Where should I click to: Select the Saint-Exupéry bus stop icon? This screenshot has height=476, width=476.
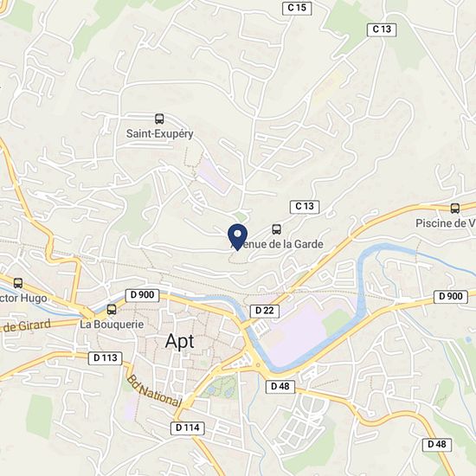[x=159, y=119]
